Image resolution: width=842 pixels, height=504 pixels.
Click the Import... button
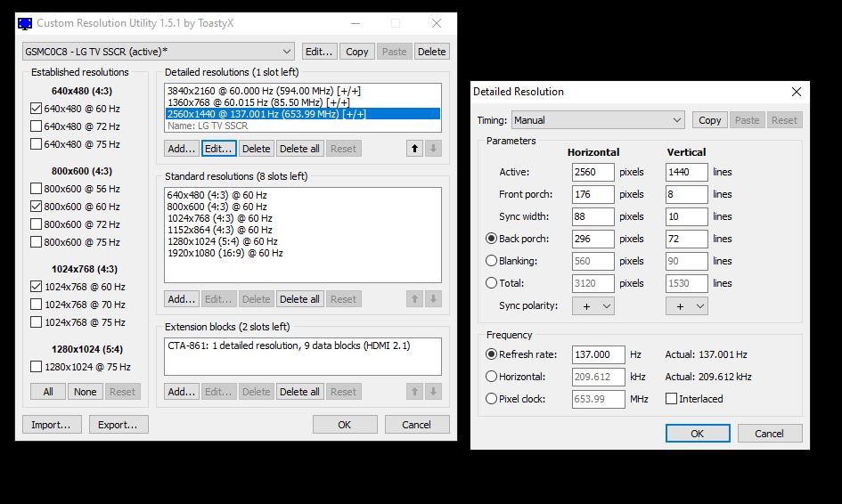[x=52, y=425]
